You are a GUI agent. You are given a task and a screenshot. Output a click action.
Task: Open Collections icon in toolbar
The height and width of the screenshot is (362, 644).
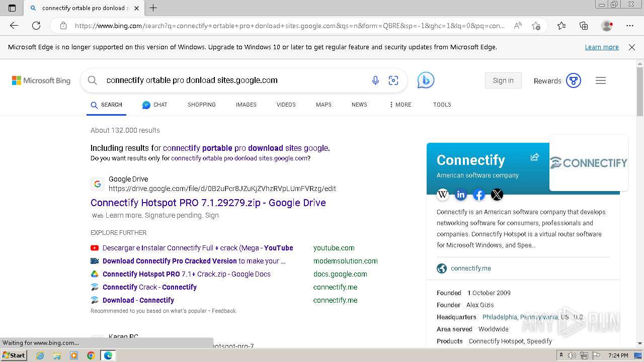point(584,26)
